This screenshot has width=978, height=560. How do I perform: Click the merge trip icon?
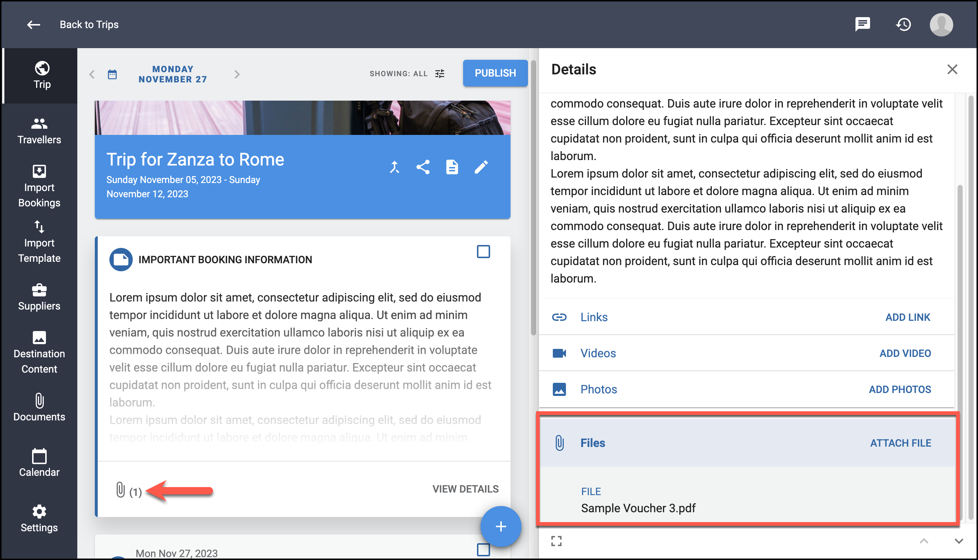(394, 167)
